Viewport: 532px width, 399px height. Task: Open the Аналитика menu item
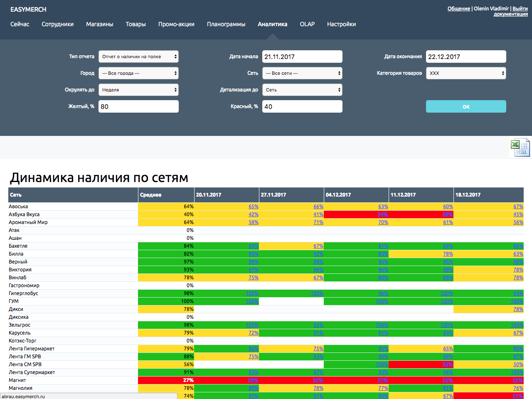click(x=272, y=24)
